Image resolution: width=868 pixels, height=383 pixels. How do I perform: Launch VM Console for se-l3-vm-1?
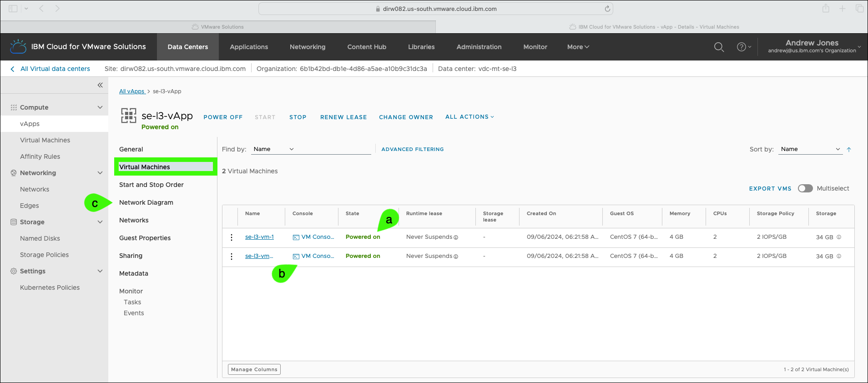coord(313,237)
